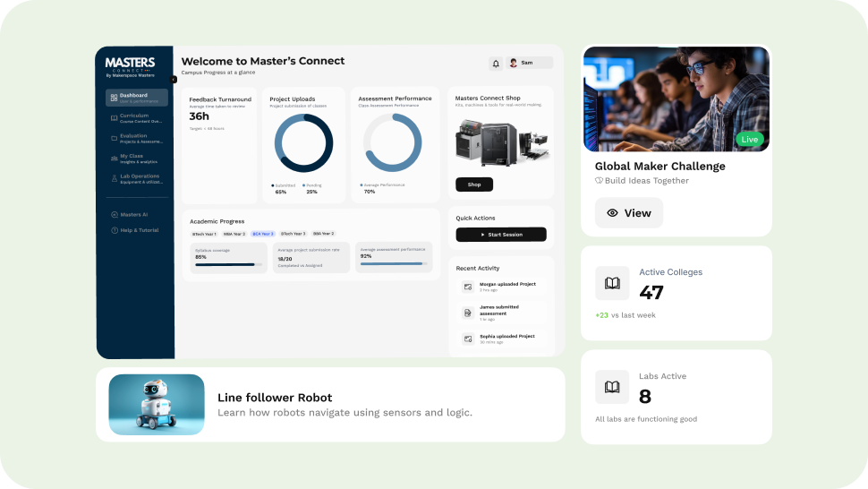Click the average assessment performance progress bar
868x489 pixels.
point(394,263)
